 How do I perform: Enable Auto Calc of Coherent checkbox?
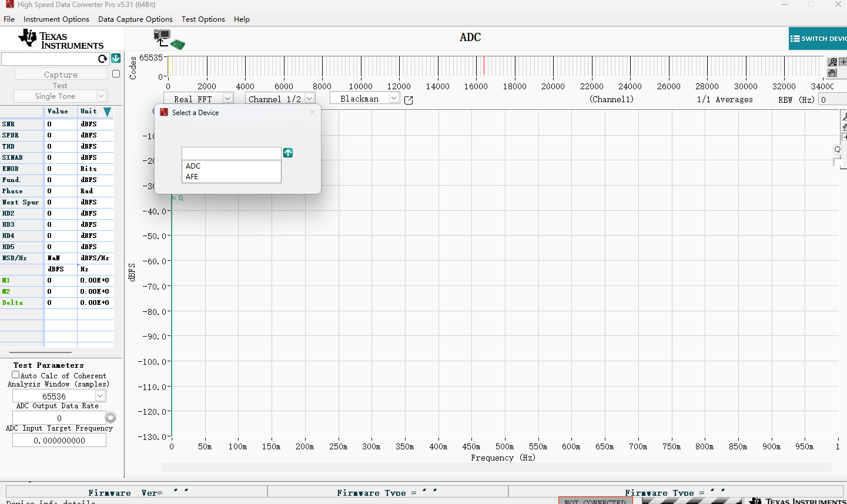tap(16, 374)
